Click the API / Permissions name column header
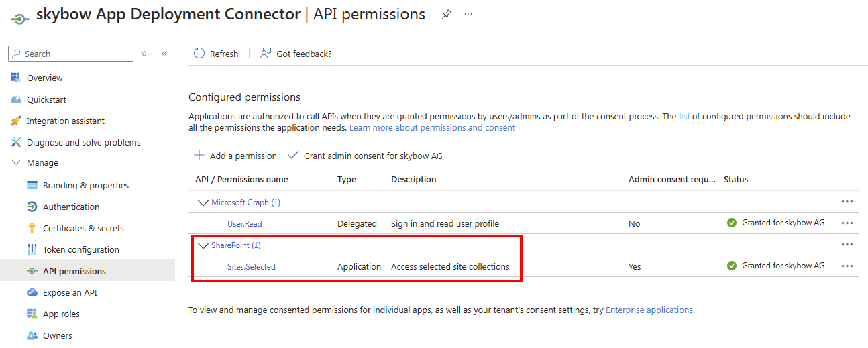Image resolution: width=868 pixels, height=348 pixels. click(241, 180)
